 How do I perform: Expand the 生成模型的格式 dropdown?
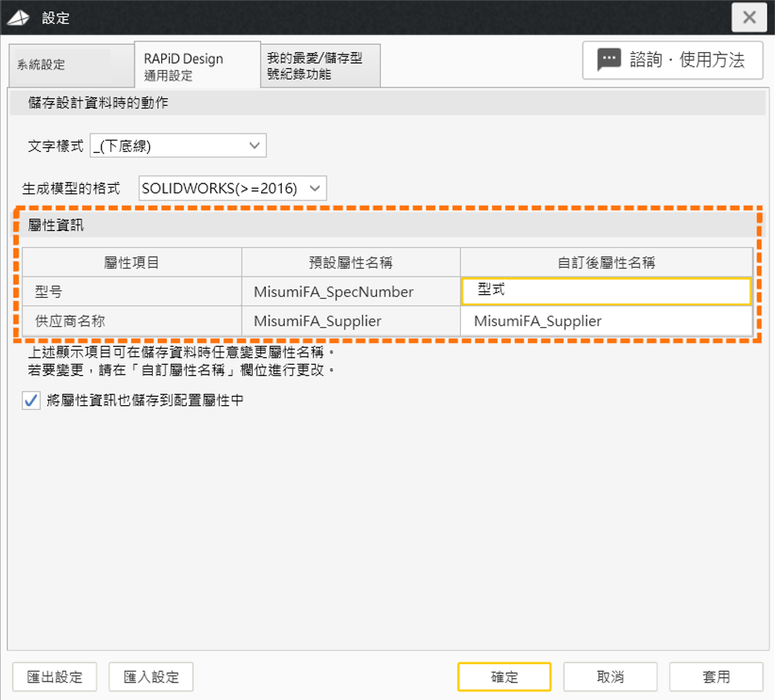(233, 188)
